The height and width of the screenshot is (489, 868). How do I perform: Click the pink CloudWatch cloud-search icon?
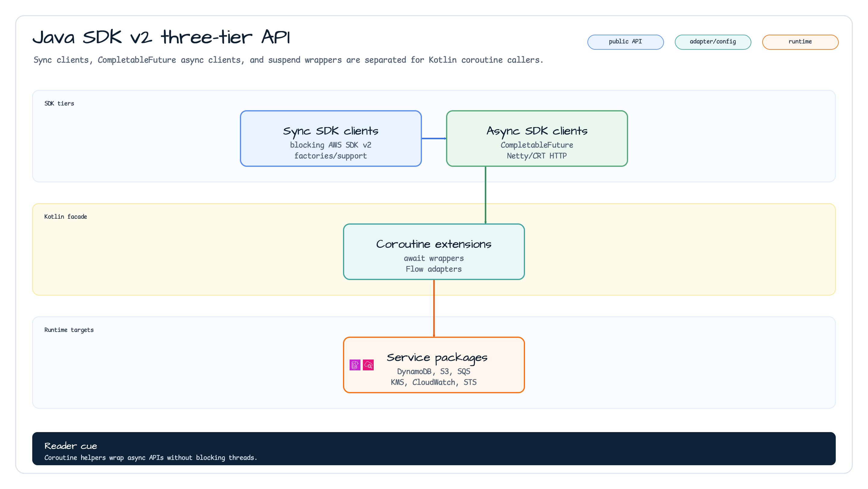[368, 365]
